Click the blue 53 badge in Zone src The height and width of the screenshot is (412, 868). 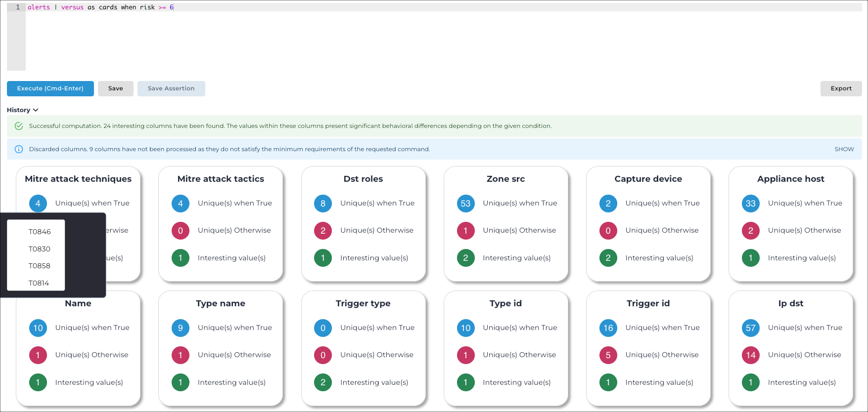coord(465,204)
